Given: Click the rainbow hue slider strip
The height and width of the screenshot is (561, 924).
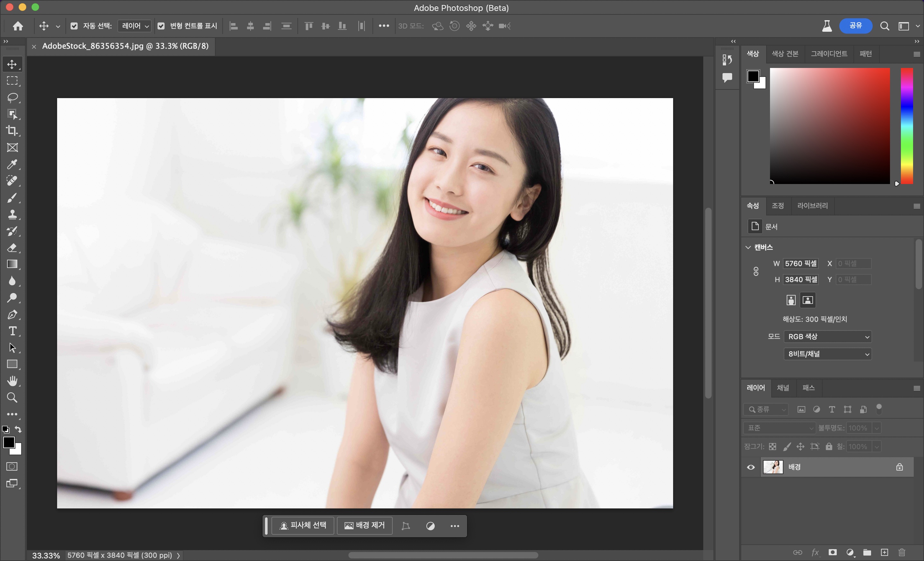Looking at the screenshot, I should pos(907,126).
